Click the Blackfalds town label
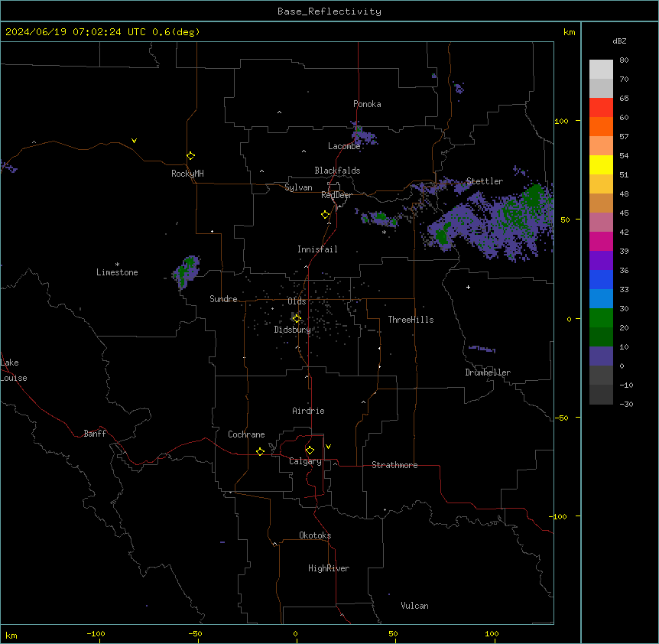This screenshot has width=659, height=644. [337, 171]
